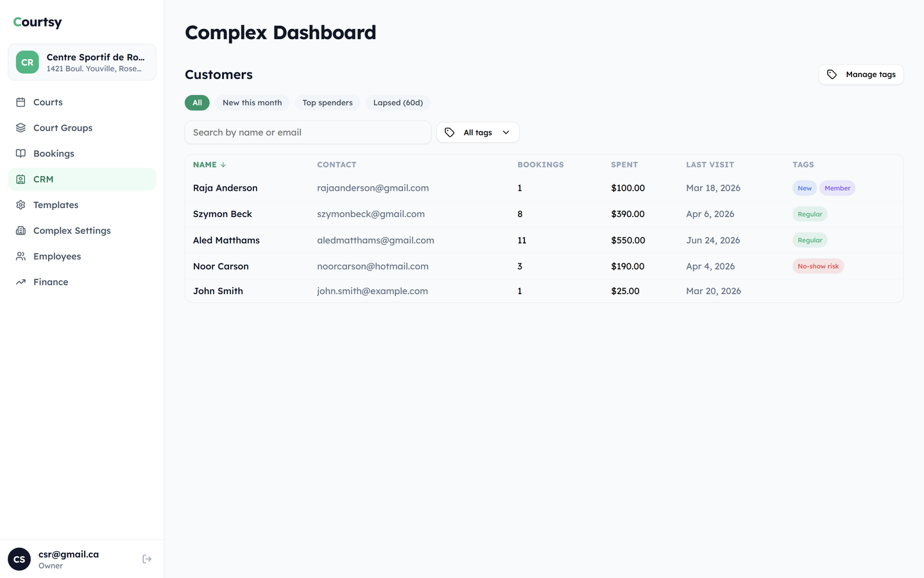This screenshot has width=924, height=578.
Task: Sort by the LAST VISIT column header
Action: (710, 165)
